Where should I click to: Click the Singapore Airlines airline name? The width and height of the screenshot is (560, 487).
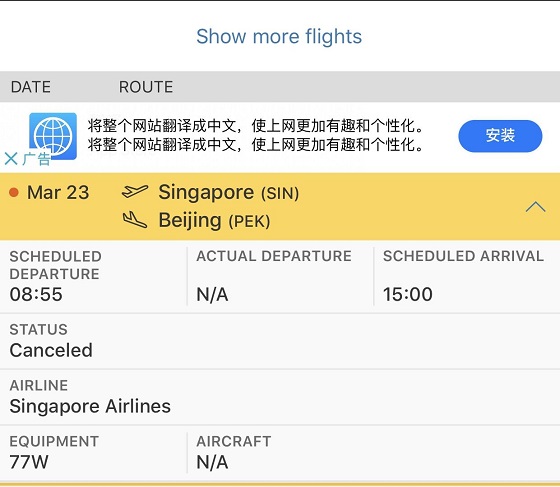click(90, 406)
